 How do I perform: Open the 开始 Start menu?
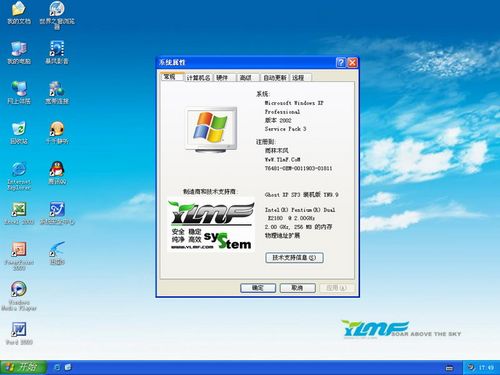pyautogui.click(x=22, y=367)
